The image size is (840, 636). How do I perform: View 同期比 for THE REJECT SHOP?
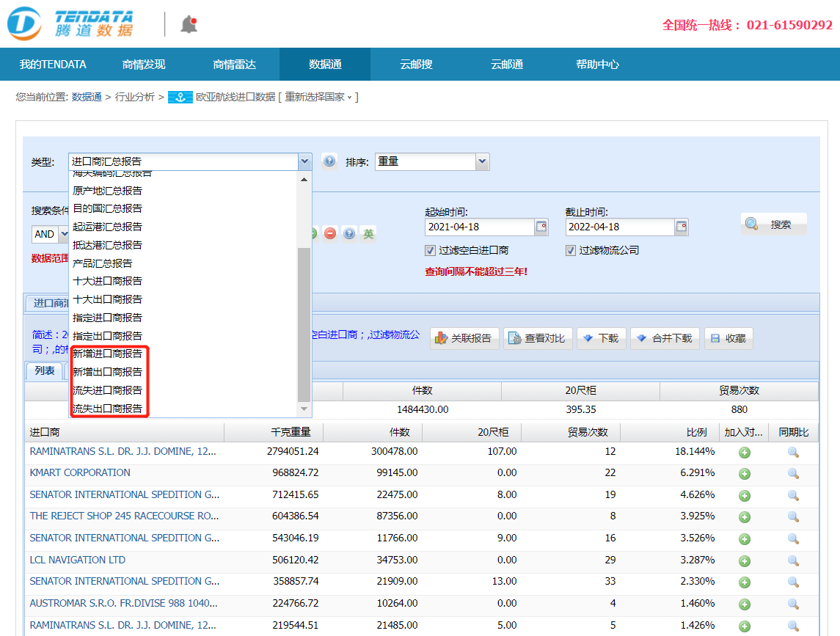point(793,517)
